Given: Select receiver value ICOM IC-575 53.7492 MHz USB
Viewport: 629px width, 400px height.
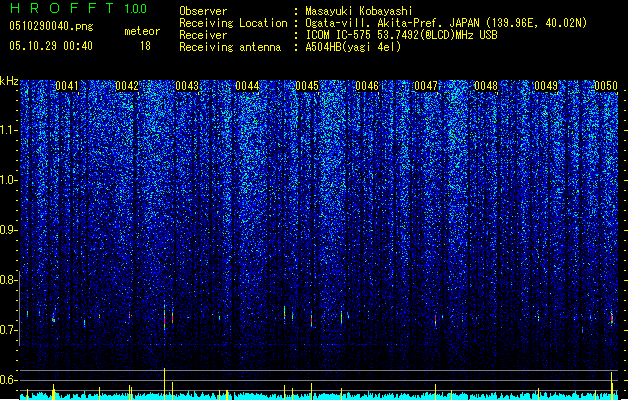Looking at the screenshot, I should click(401, 35).
